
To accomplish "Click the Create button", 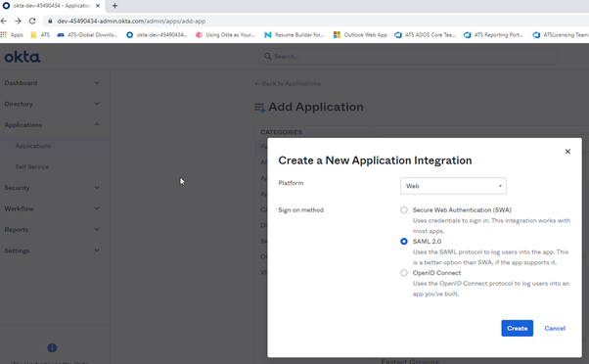I will click(x=517, y=329).
